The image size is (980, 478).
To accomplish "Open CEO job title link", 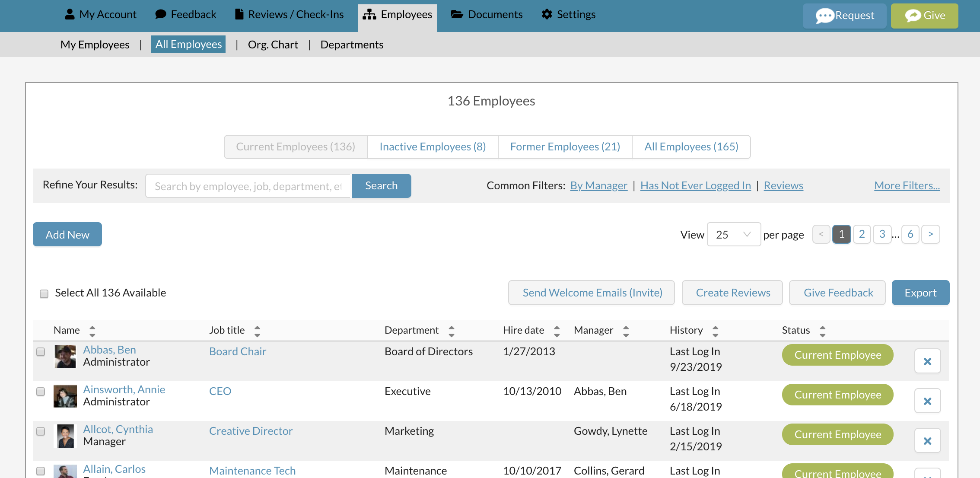I will (x=220, y=391).
